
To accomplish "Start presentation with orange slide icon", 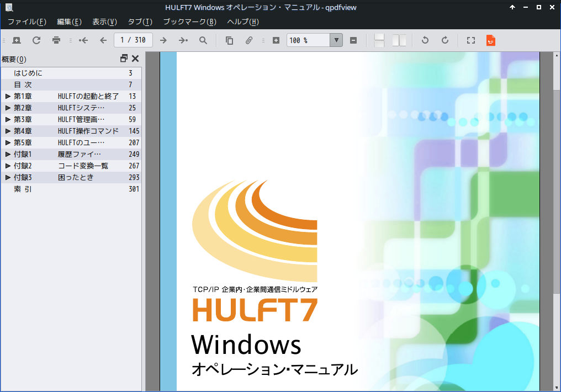I will pos(490,40).
